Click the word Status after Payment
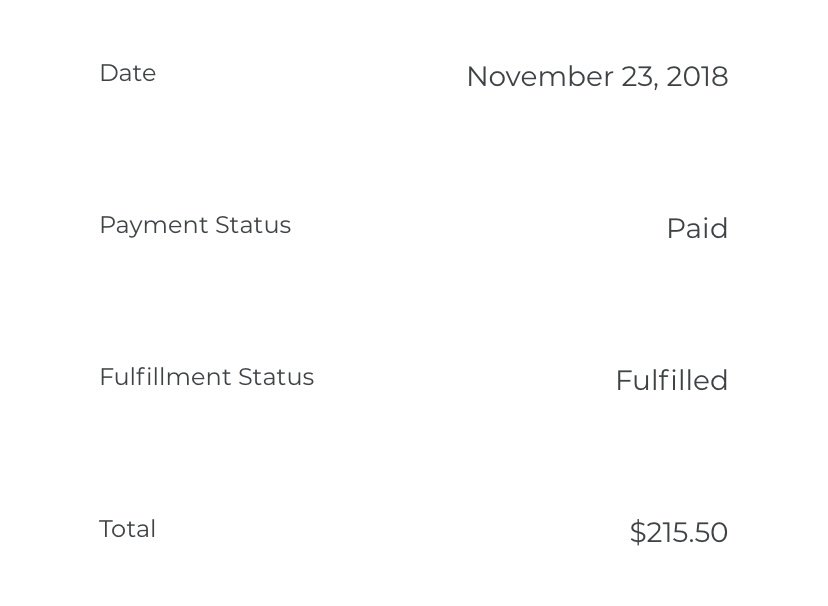The width and height of the screenshot is (828, 606). [x=253, y=225]
